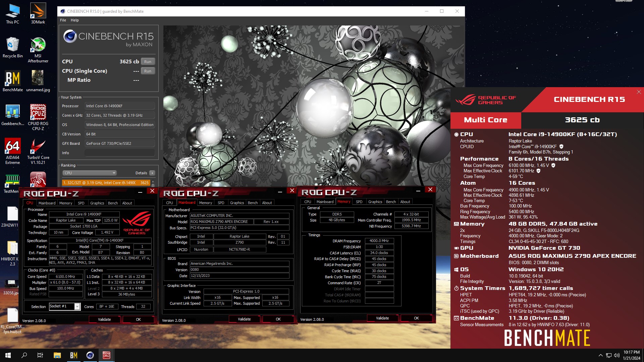Click OK in right CPU-Z window
This screenshot has width=644, height=362.
416,318
